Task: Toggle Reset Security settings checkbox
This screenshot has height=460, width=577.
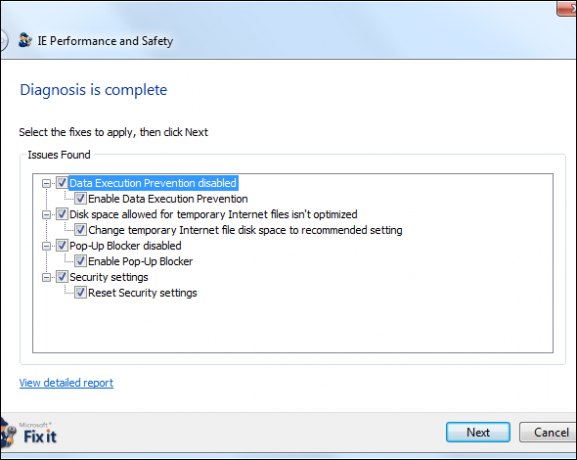Action: coord(81,293)
